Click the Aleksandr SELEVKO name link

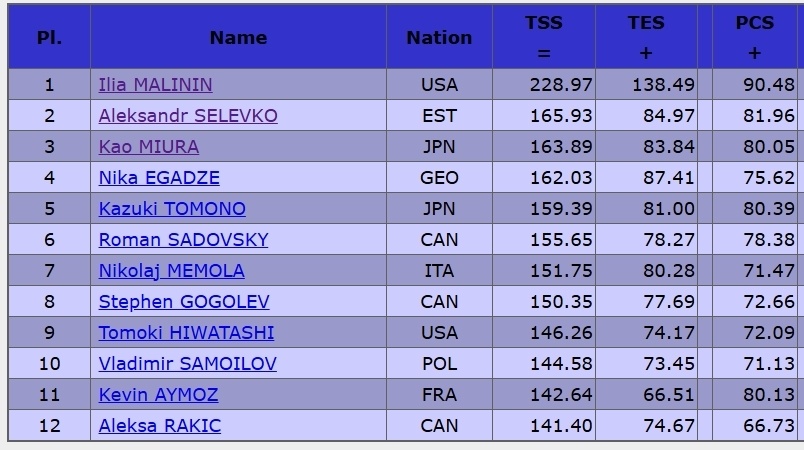click(x=188, y=116)
